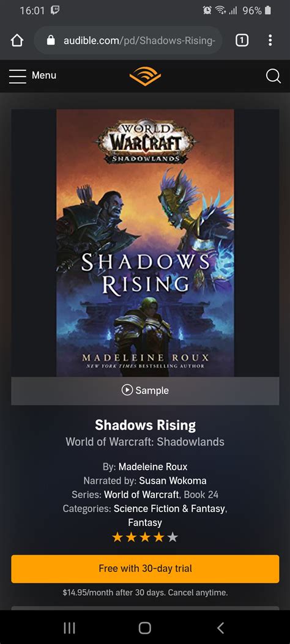Tap the Android home navigation button
The height and width of the screenshot is (644, 290).
(x=145, y=627)
